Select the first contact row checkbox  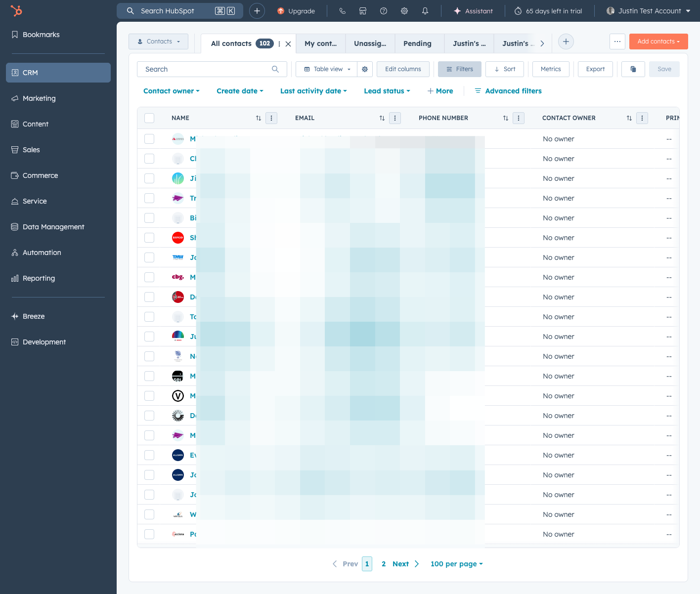click(x=149, y=139)
